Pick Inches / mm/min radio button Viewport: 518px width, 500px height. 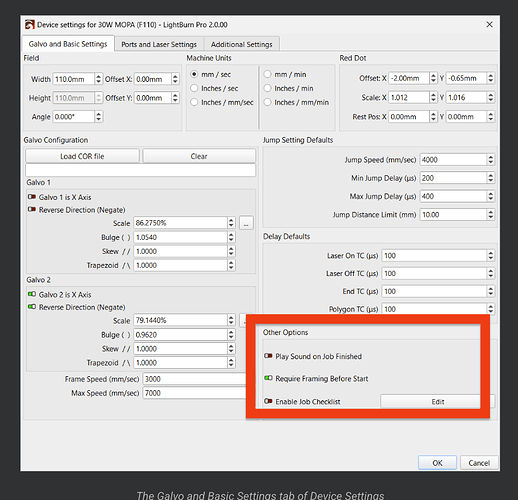coord(267,102)
